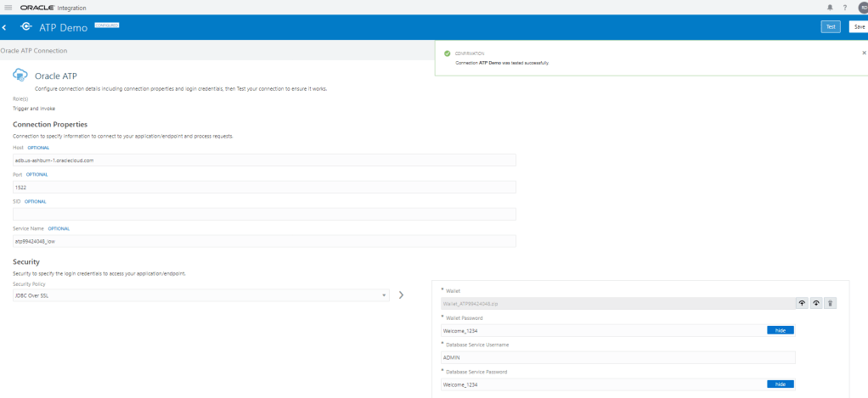Delete the uploaded wallet file
The height and width of the screenshot is (398, 868).
[831, 303]
